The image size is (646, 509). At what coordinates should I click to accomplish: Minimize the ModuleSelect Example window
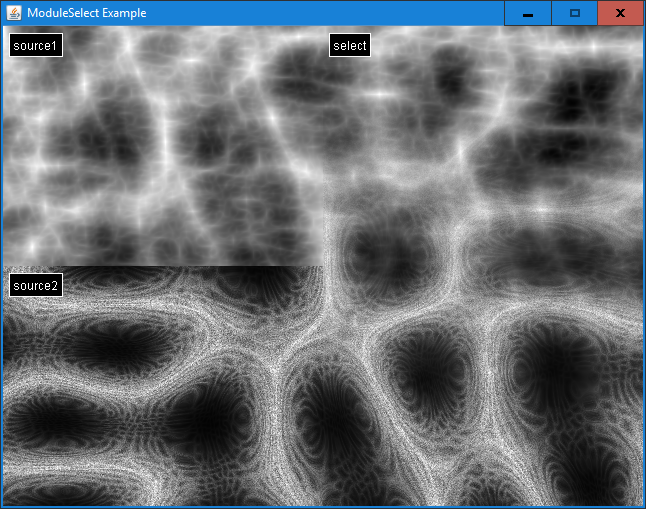(527, 13)
